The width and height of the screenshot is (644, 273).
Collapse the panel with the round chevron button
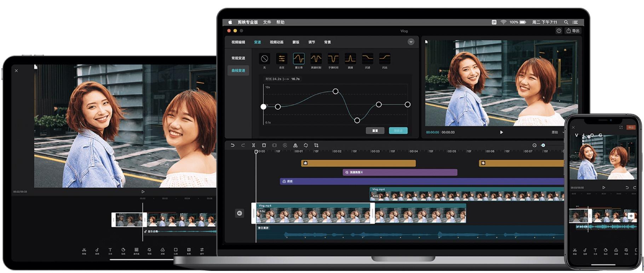tap(411, 42)
